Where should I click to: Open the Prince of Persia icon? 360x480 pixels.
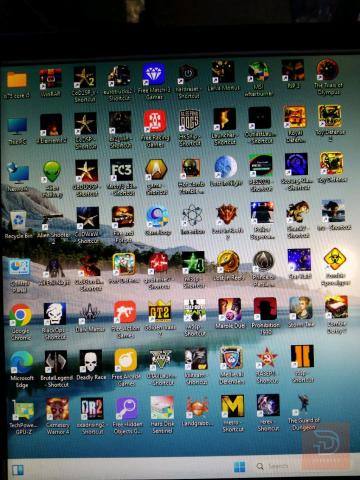pos(263,261)
